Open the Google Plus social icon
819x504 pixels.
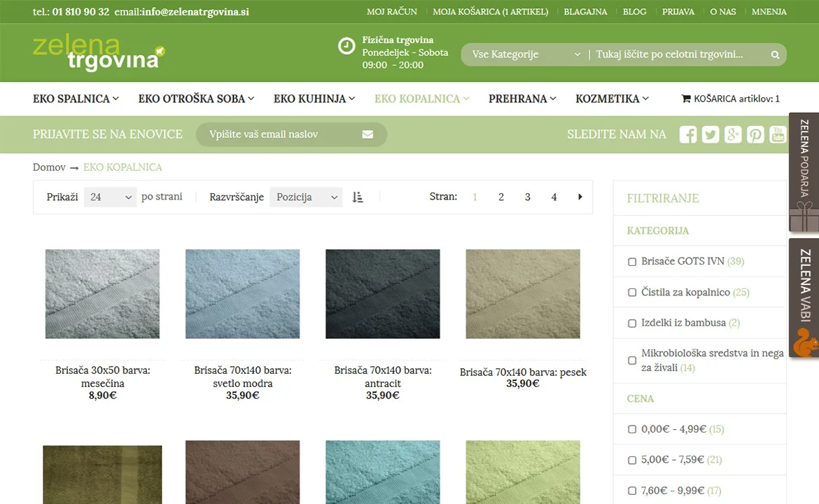tap(733, 134)
